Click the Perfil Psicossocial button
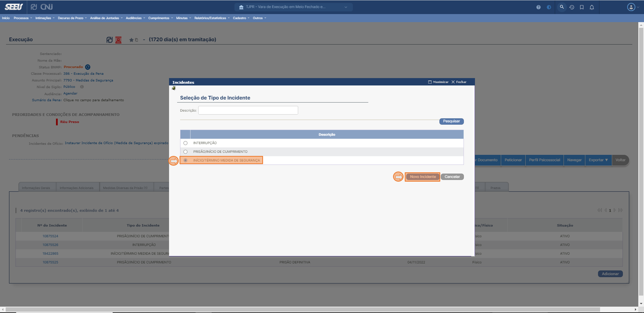This screenshot has height=313, width=644. pos(544,160)
